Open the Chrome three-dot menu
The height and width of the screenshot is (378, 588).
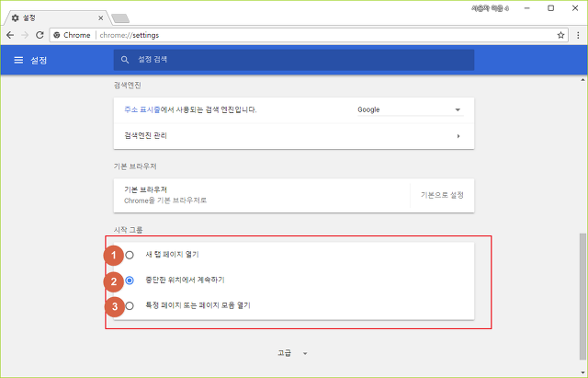click(578, 35)
